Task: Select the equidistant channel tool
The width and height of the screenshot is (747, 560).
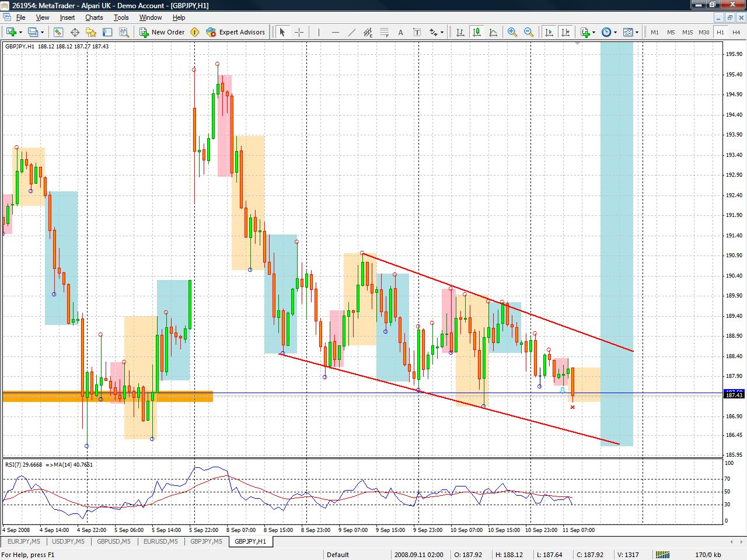Action: coord(368,32)
